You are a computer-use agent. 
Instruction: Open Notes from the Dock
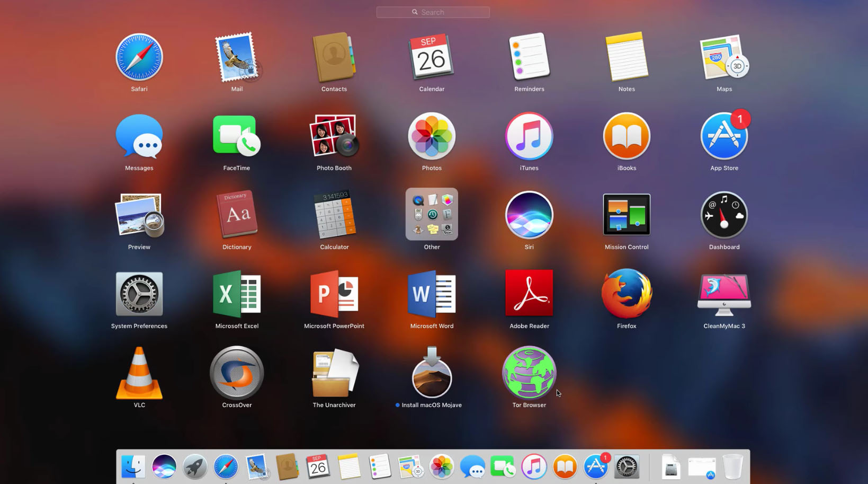(x=349, y=467)
